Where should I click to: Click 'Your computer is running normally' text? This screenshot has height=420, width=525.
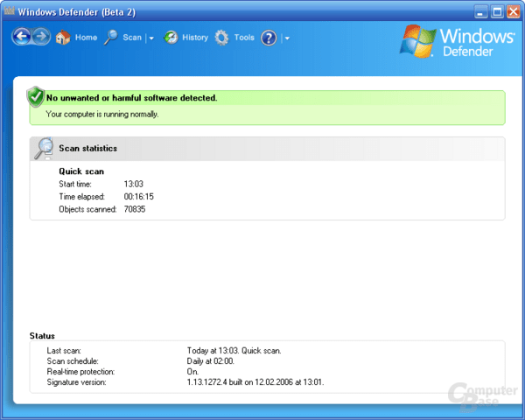pyautogui.click(x=102, y=115)
